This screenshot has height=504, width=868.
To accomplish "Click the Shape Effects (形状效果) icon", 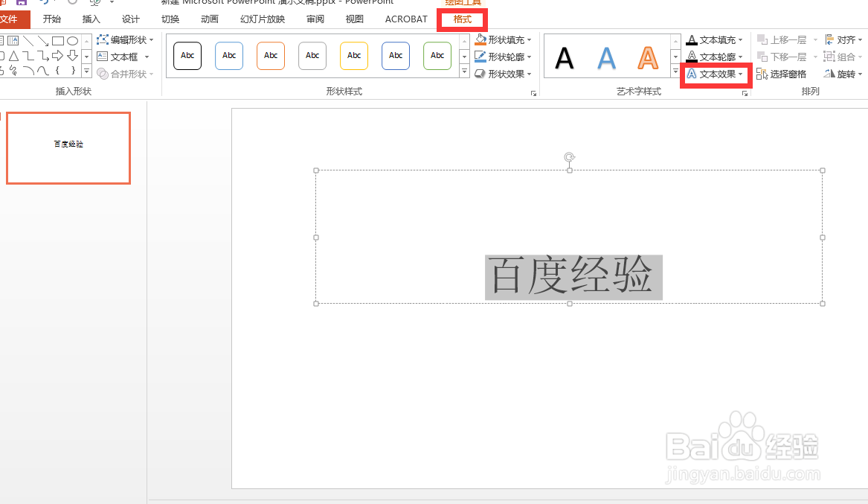I will (480, 74).
